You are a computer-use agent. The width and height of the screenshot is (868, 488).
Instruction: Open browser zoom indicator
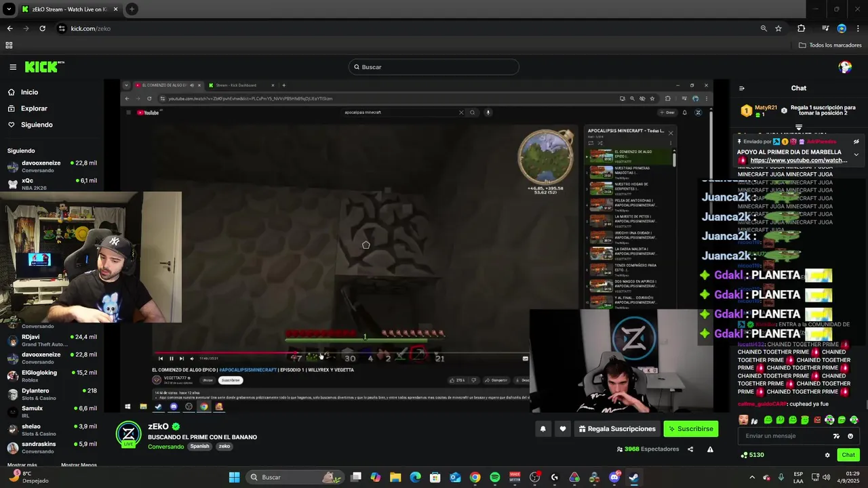point(764,28)
